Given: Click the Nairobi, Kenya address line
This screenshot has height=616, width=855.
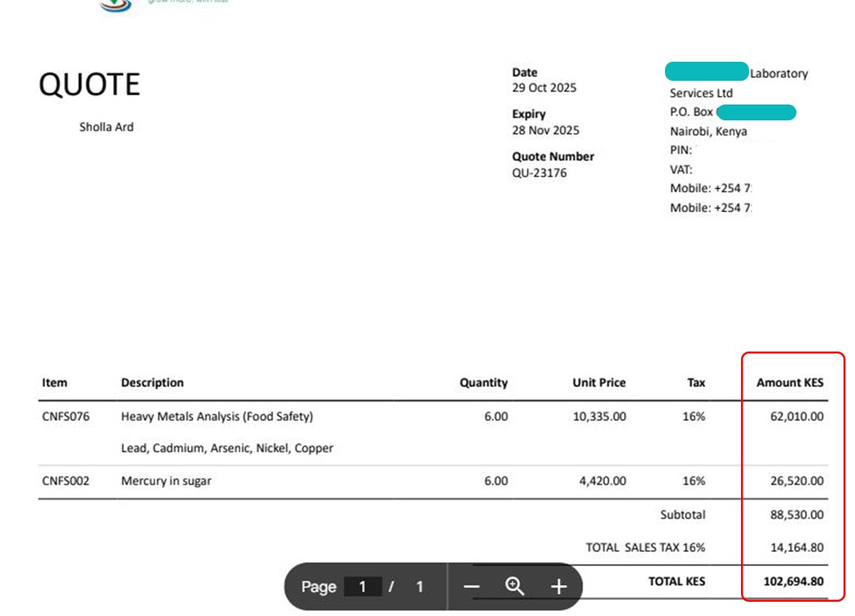Looking at the screenshot, I should coord(709,131).
